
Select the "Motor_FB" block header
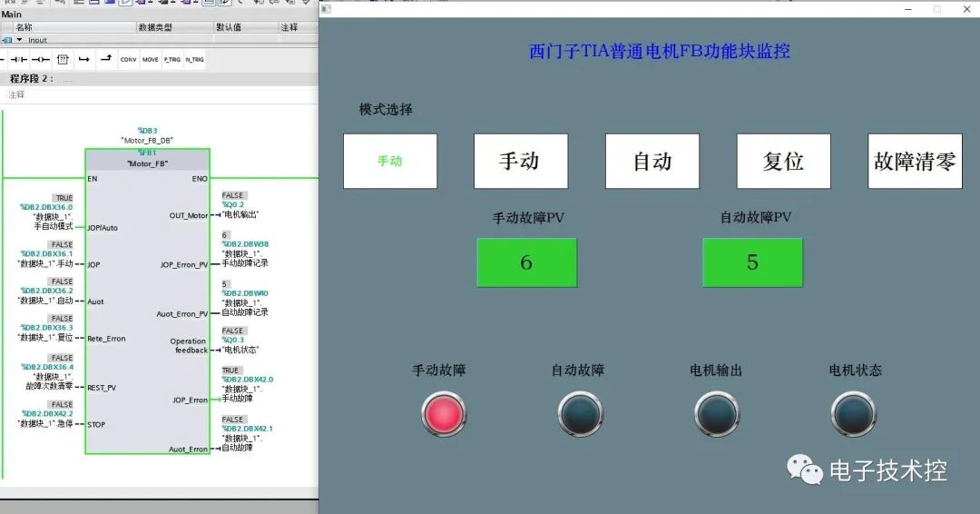coord(148,163)
